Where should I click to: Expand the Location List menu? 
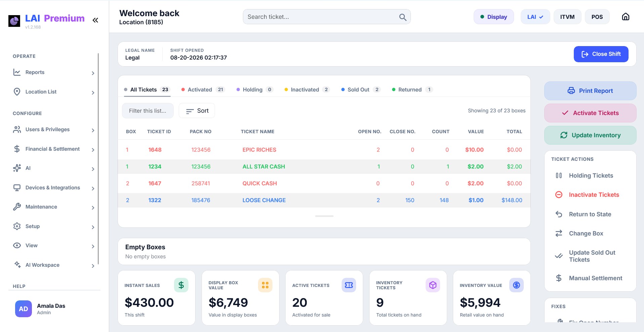(x=54, y=92)
